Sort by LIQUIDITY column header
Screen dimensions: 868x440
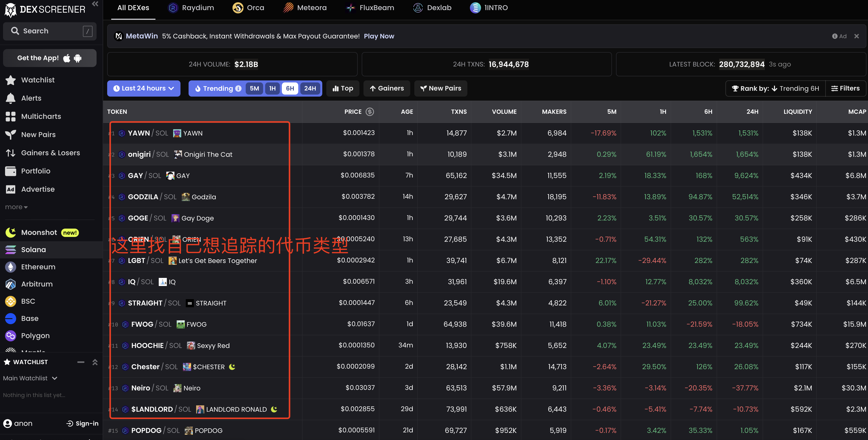click(x=797, y=112)
